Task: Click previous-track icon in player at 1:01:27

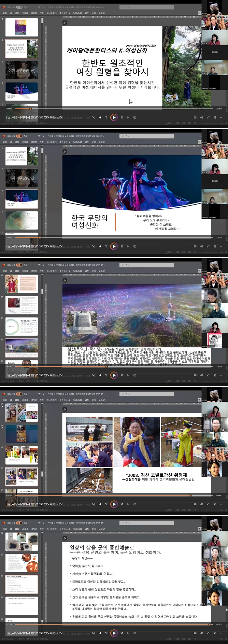Action: point(100,375)
